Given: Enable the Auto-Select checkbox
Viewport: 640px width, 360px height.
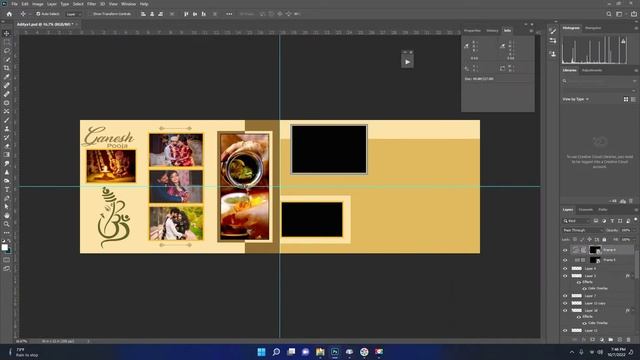Looking at the screenshot, I should click(x=38, y=14).
